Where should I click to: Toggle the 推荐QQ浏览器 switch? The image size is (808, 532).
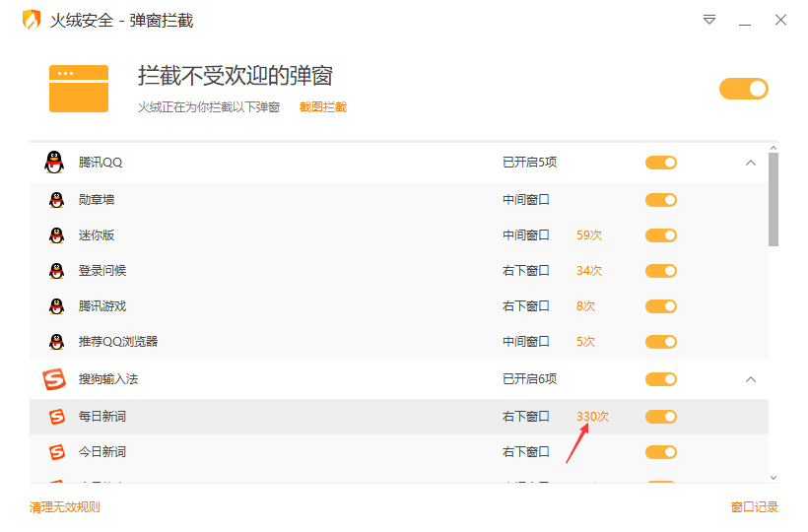coord(661,342)
